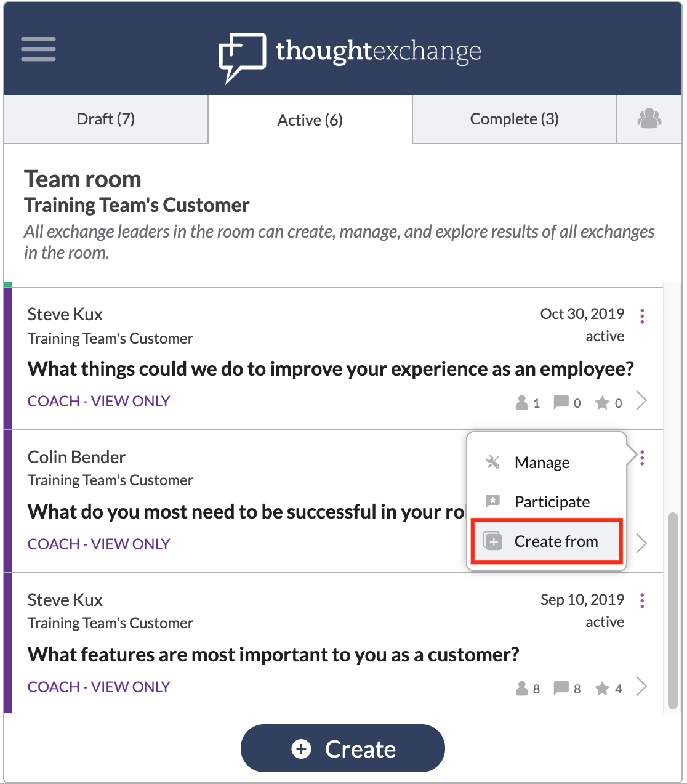Click COACH - VIEW ONLY under Colin Bender question
This screenshot has height=784, width=687.
[x=98, y=544]
